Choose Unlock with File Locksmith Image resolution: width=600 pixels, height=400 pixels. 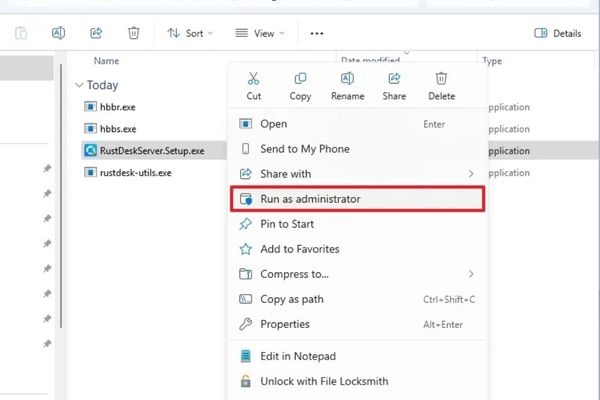357,381
